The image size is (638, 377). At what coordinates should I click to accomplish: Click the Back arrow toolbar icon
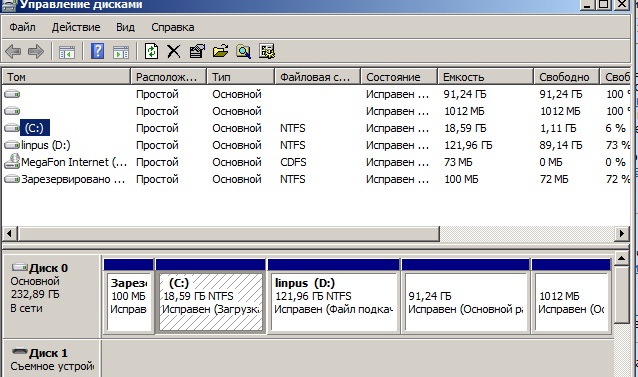pos(13,52)
